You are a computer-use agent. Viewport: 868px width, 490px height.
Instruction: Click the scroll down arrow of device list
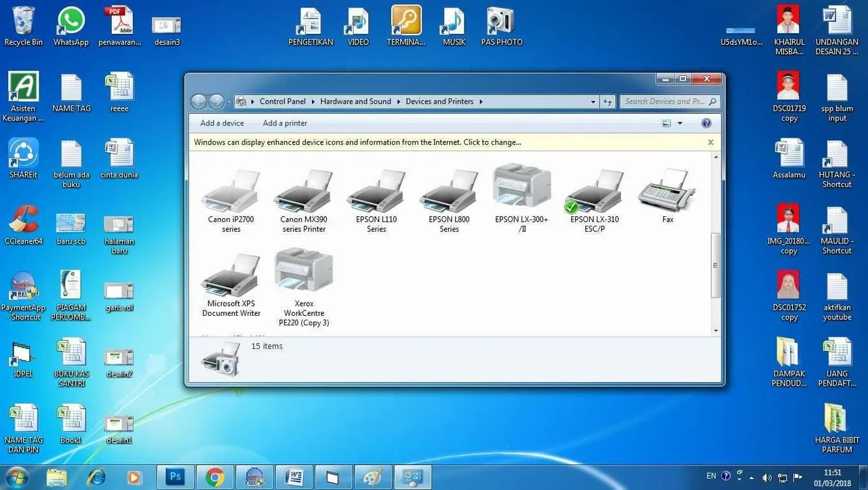tap(715, 330)
